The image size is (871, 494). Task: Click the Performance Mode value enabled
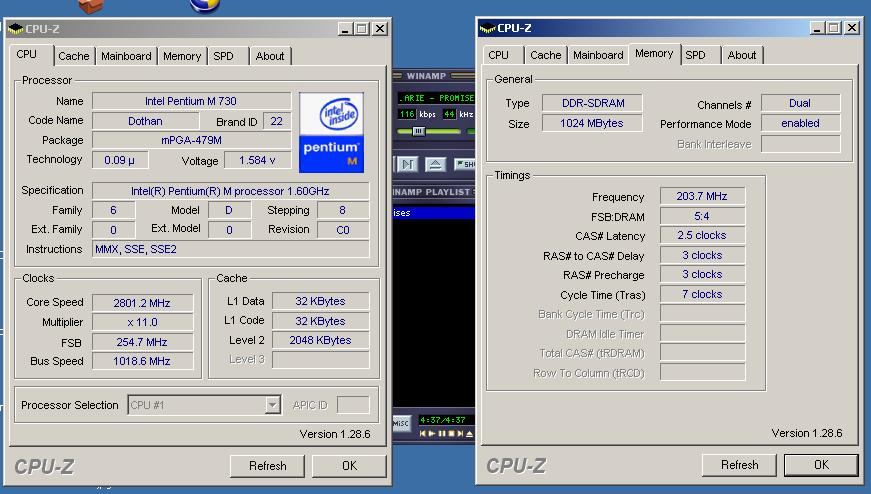click(800, 123)
